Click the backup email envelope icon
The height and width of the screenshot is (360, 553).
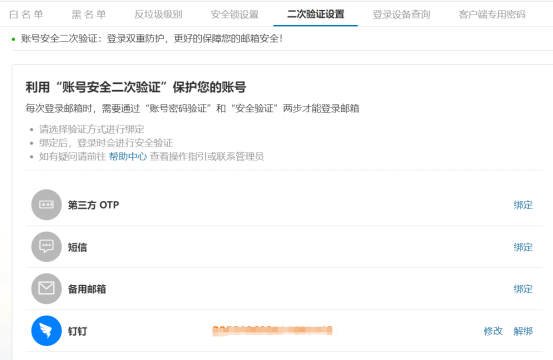pyautogui.click(x=47, y=289)
